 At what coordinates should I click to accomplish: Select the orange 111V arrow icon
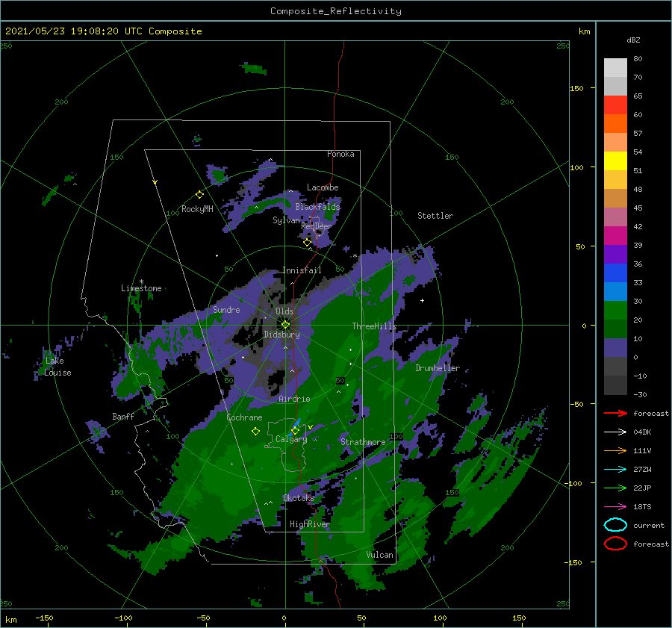tap(615, 450)
